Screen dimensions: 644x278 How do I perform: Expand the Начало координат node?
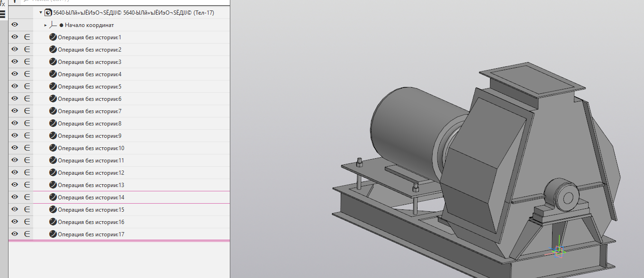tap(45, 25)
